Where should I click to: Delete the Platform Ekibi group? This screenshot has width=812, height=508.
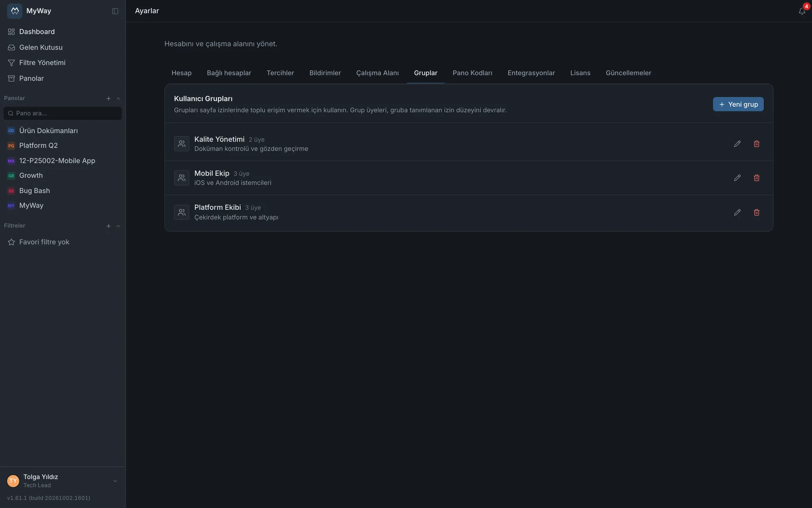[756, 212]
